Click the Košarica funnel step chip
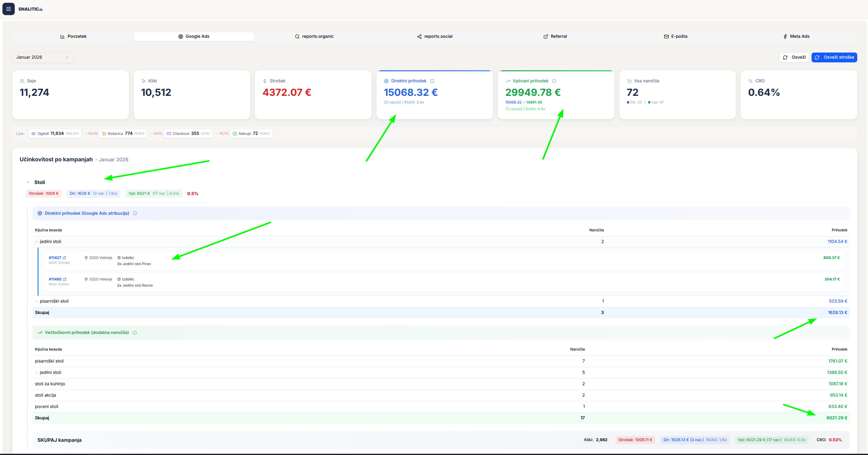868x455 pixels. click(123, 134)
